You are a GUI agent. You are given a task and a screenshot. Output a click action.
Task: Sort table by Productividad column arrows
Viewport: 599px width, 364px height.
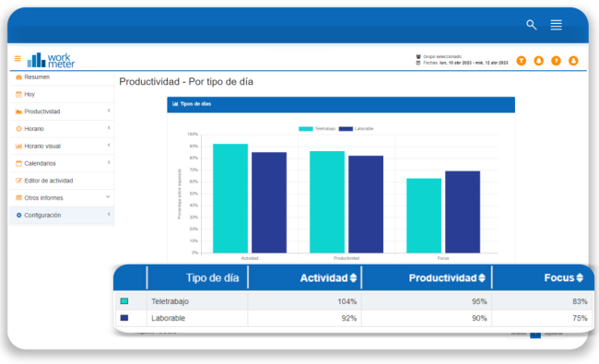point(482,278)
